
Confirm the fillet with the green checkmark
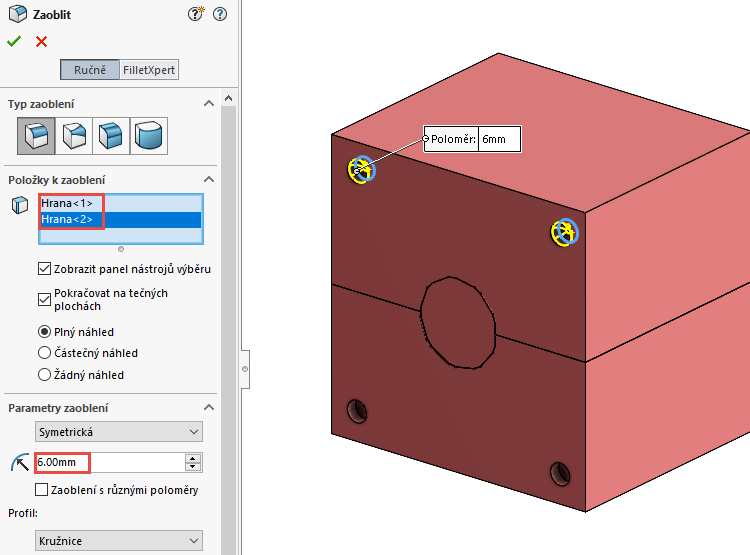[14, 42]
